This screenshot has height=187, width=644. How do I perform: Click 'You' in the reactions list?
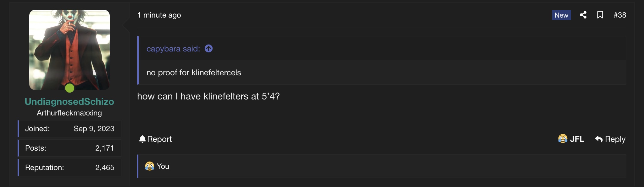coord(163,166)
